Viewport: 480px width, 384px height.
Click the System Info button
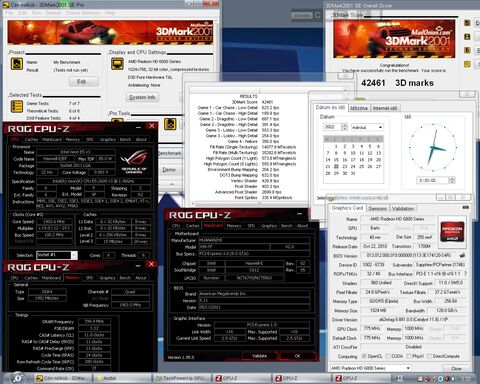coord(142,97)
